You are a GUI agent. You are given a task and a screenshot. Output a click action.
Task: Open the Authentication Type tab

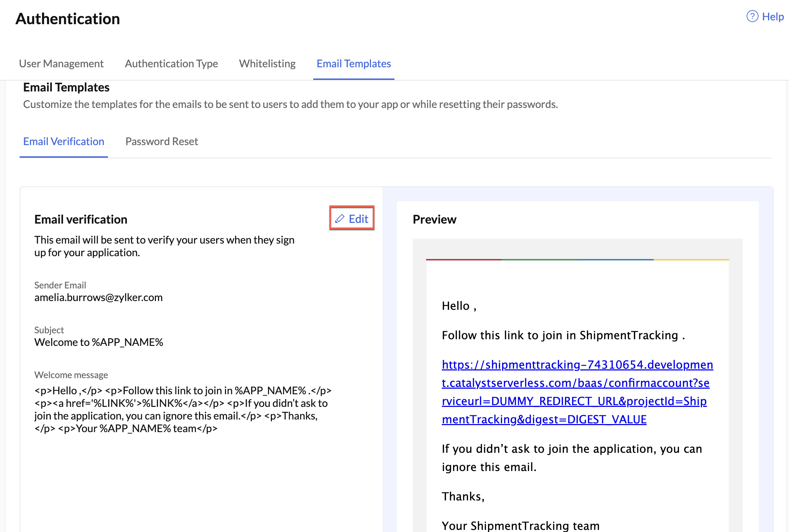tap(171, 63)
